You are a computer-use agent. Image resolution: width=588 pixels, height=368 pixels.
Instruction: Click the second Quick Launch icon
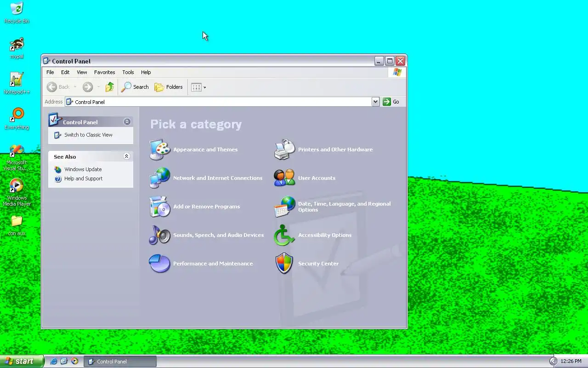click(64, 361)
